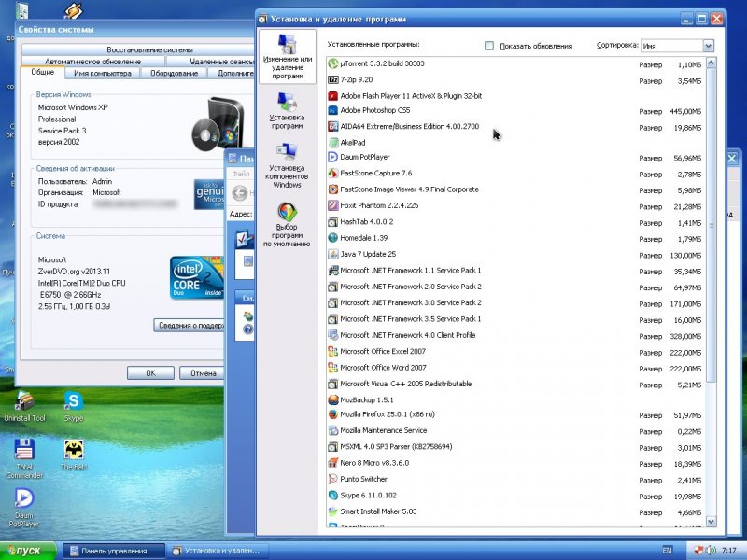Click the FastStone Capture 7.6 icon

(x=333, y=173)
